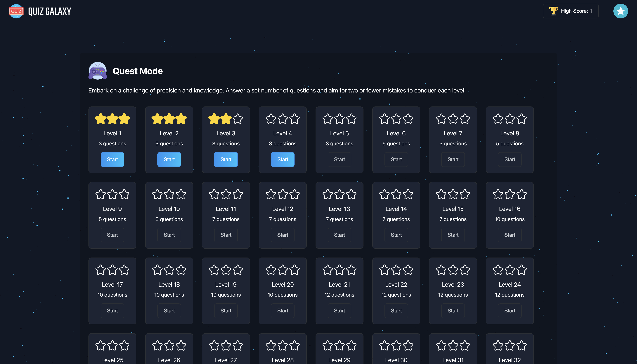
Task: Click the QUIZ GALAXY title text
Action: [x=50, y=11]
